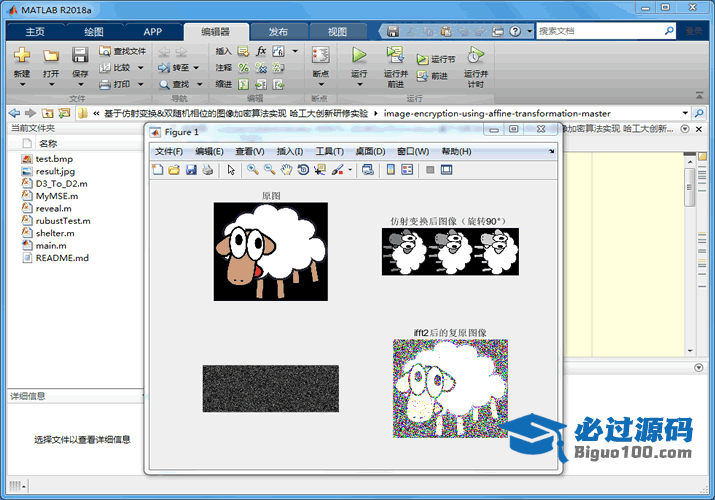
Task: Click the smart indent icon
Action: tap(244, 84)
